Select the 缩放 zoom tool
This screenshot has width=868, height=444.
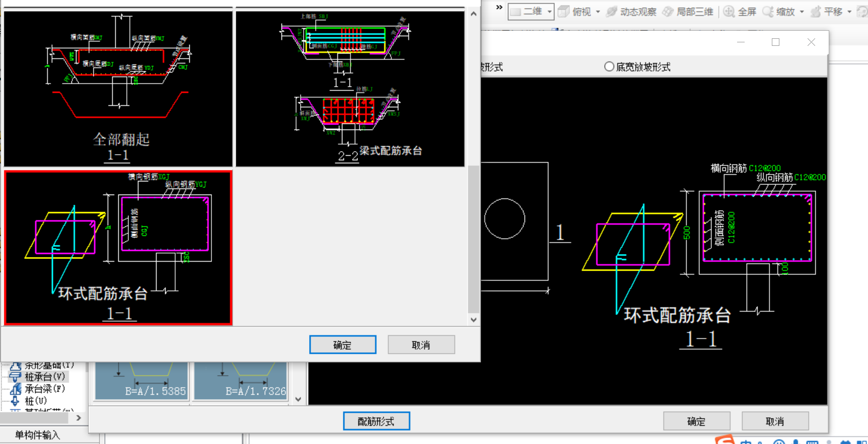(x=779, y=11)
